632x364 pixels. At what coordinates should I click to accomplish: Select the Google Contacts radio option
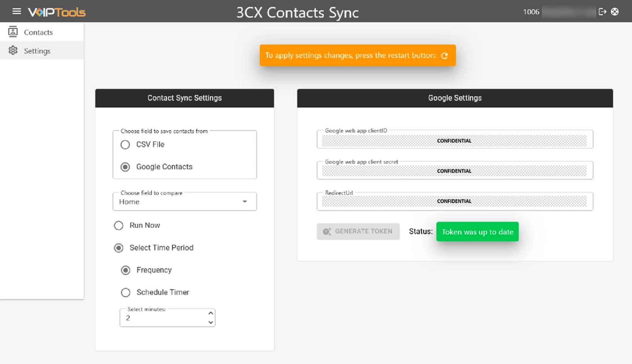click(125, 167)
